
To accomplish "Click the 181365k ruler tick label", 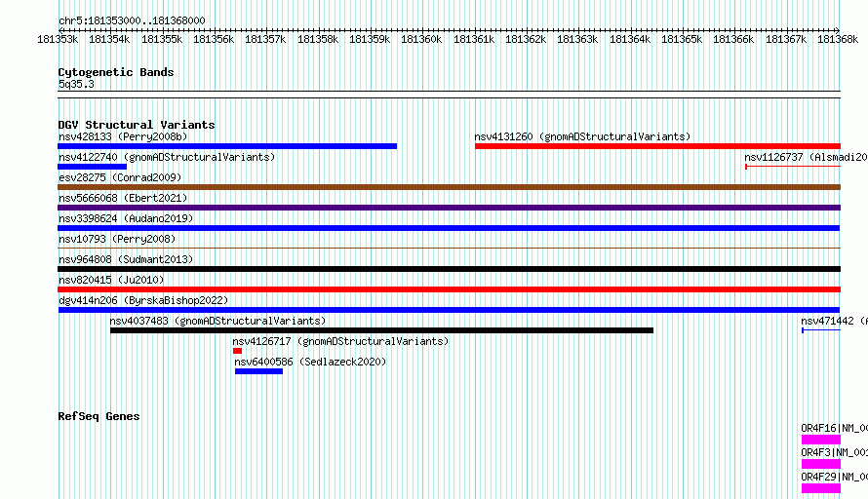I will click(682, 39).
